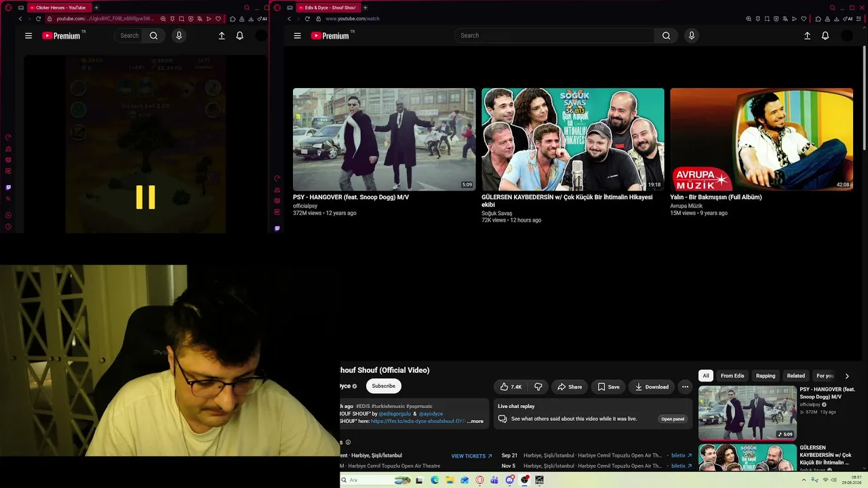The width and height of the screenshot is (868, 488).
Task: Select the All filter chip
Action: (706, 376)
